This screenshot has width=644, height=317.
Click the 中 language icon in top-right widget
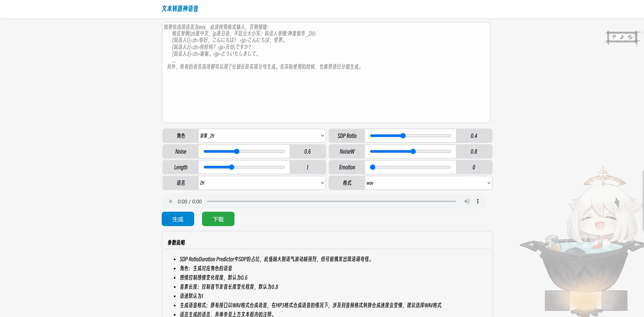coord(614,37)
